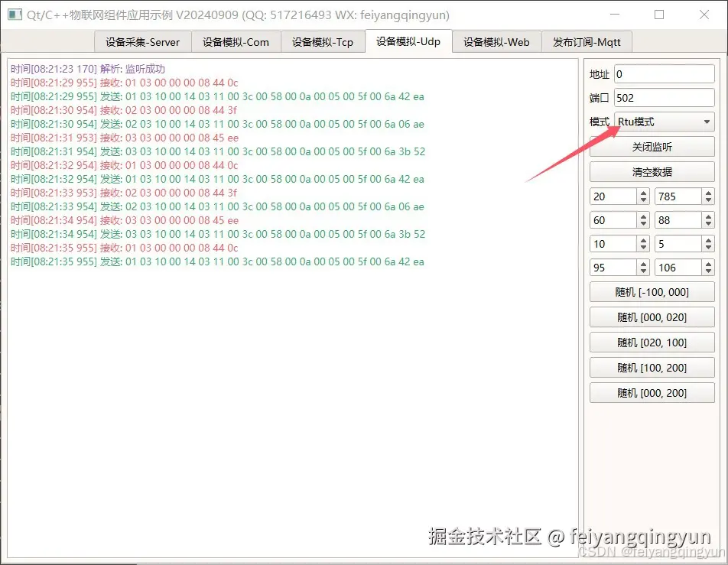Open the 发布订阅-Mqtt tab
Screen dimensions: 728x565
[x=587, y=42]
